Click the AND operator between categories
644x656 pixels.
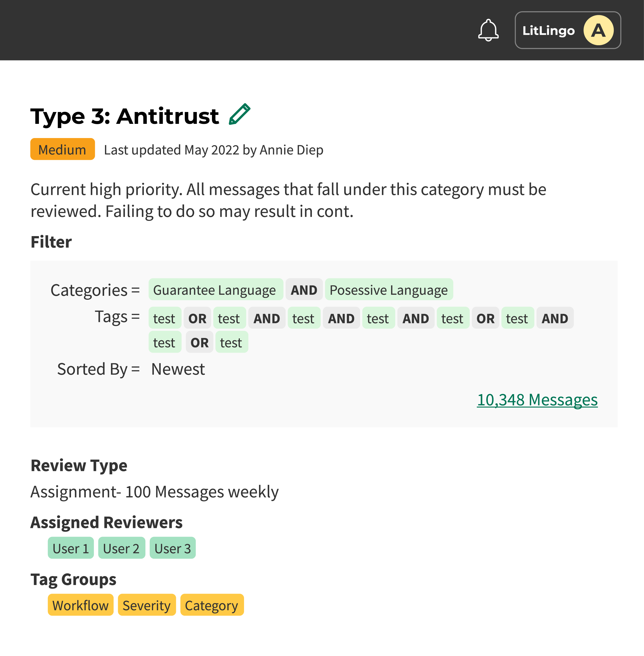click(304, 290)
